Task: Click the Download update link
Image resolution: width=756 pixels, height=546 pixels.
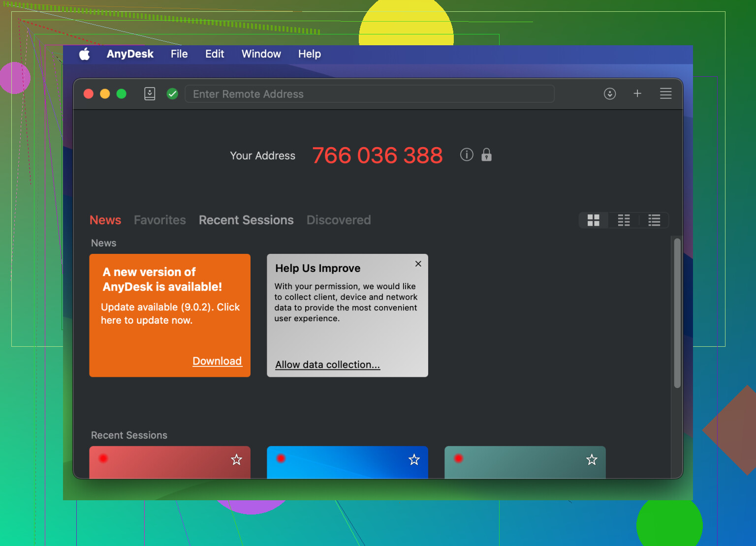Action: point(217,361)
